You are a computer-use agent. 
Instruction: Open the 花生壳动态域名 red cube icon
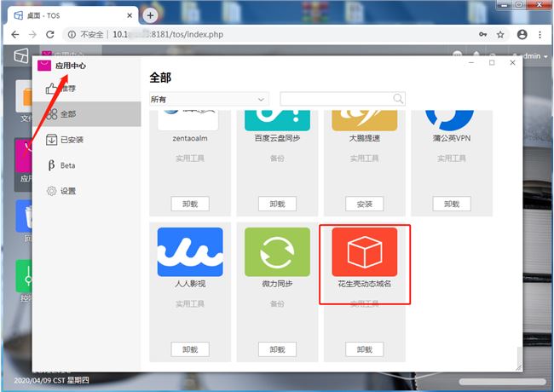click(365, 251)
